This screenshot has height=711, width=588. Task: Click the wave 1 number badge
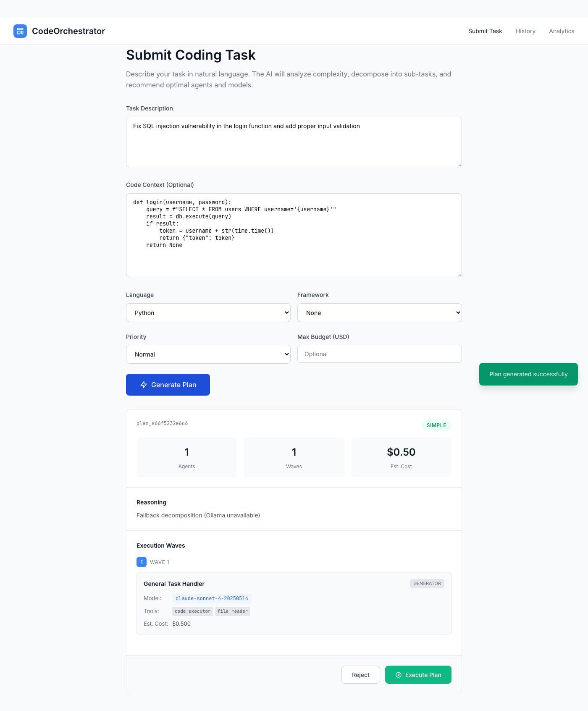coord(142,562)
